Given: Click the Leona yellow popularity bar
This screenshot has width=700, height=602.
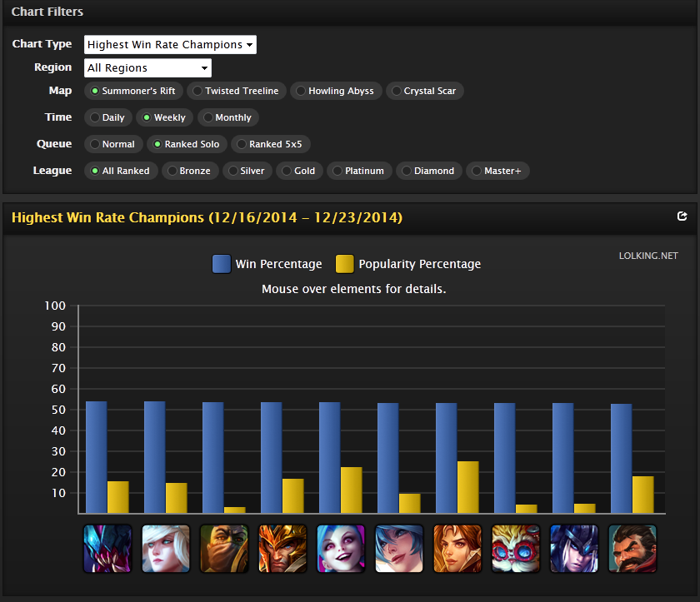Looking at the screenshot, I should (x=468, y=487).
